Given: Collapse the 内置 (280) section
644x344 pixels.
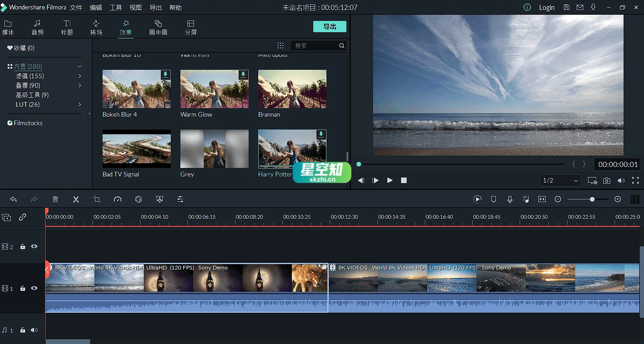Looking at the screenshot, I should point(79,66).
